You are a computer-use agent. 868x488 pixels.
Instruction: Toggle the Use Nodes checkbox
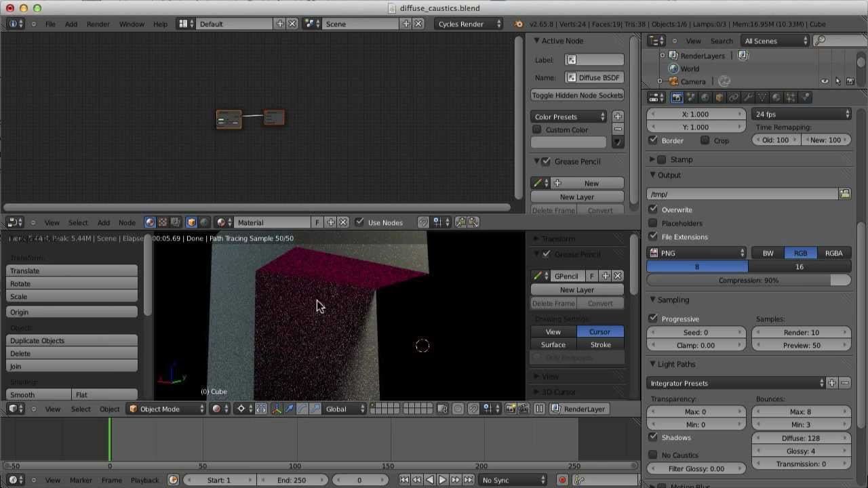click(359, 222)
